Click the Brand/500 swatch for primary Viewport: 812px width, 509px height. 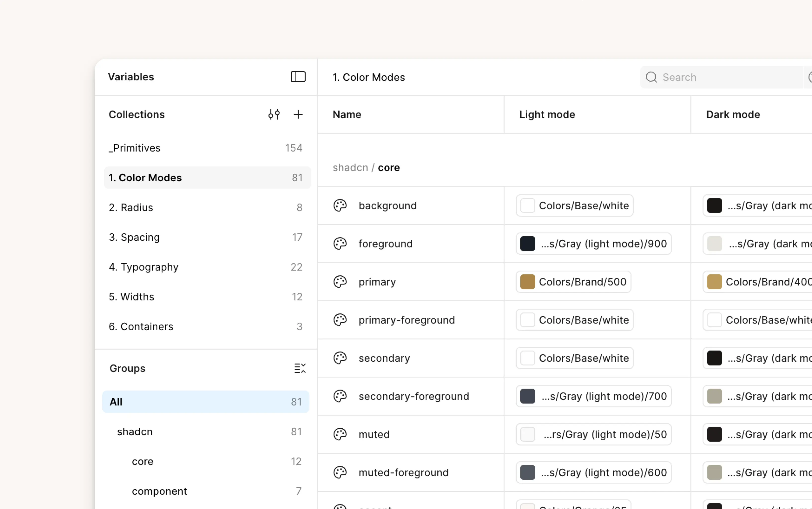[527, 282]
